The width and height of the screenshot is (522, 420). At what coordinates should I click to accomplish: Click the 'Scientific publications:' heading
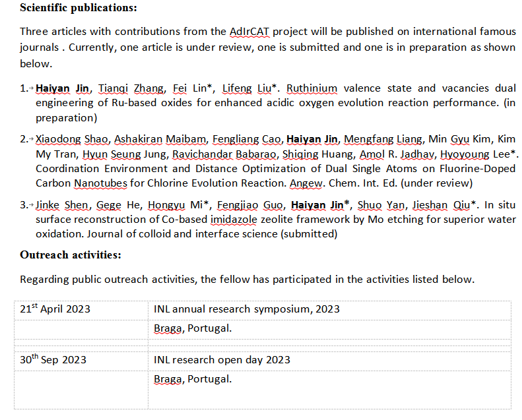[x=79, y=9]
